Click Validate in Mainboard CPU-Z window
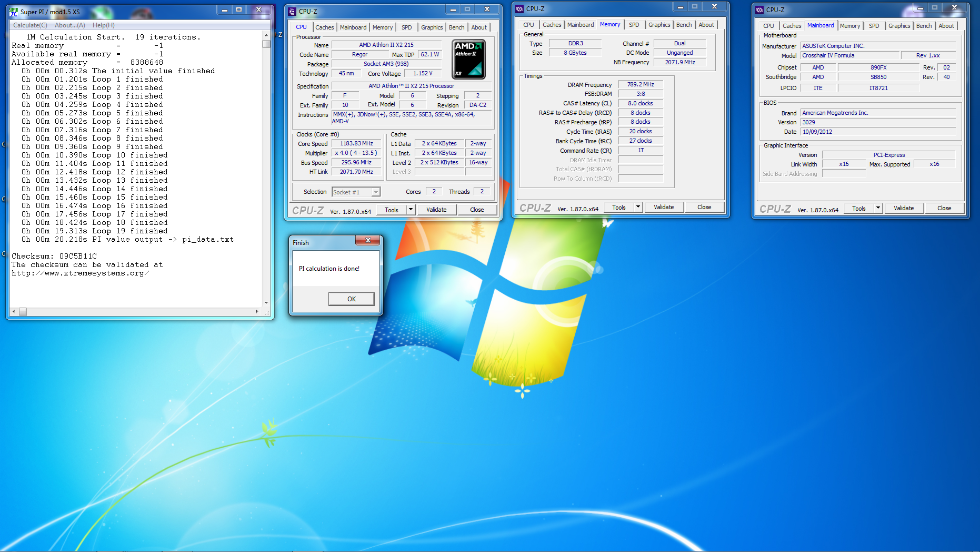The image size is (980, 552). (x=904, y=208)
